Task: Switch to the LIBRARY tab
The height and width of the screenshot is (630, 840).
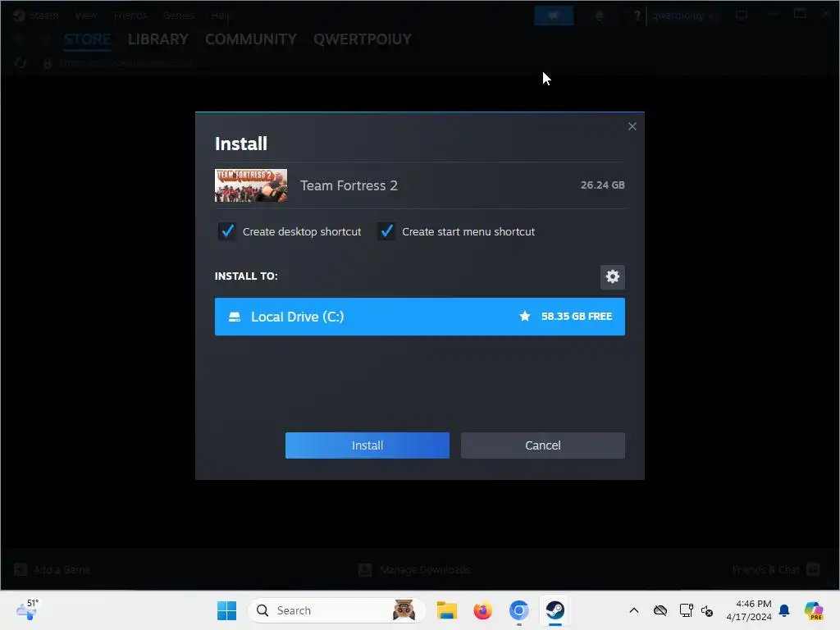Action: tap(158, 39)
